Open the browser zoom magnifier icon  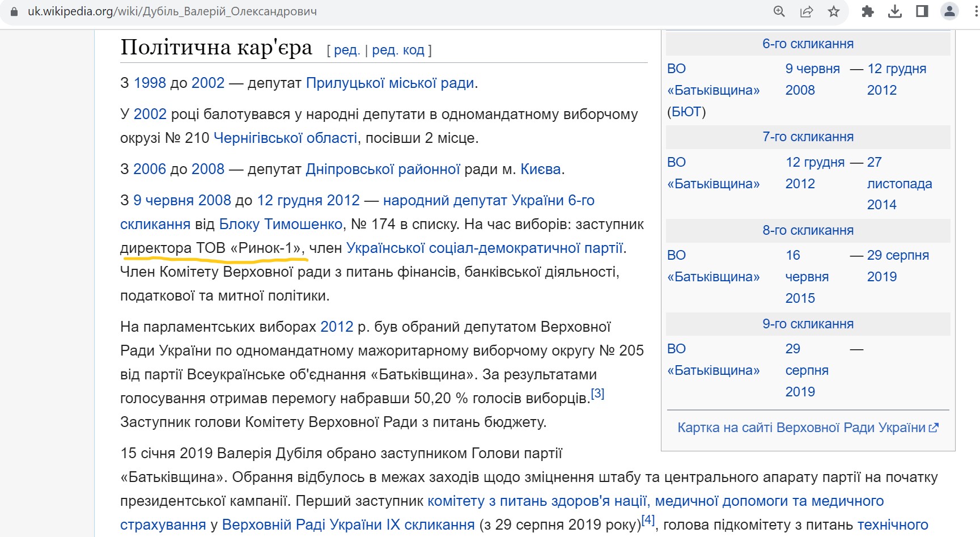pyautogui.click(x=779, y=11)
